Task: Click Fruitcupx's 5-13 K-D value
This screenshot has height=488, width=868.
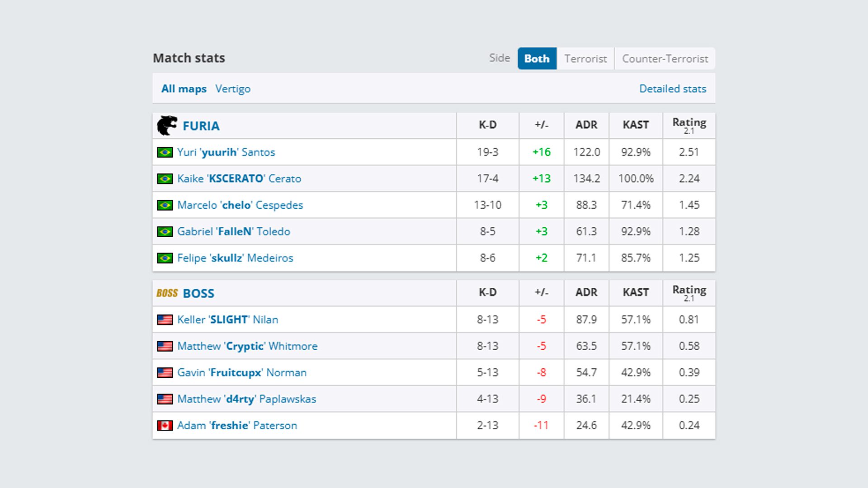Action: click(488, 372)
